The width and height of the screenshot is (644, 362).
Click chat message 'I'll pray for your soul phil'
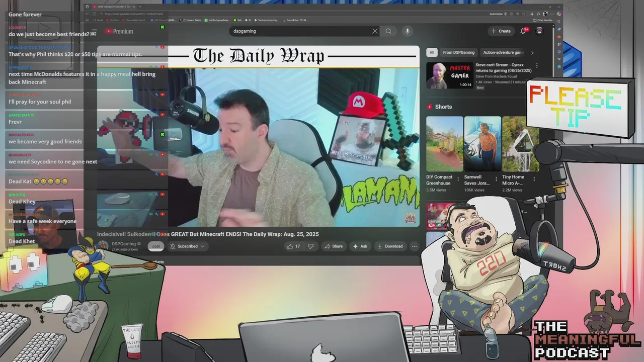[x=40, y=102]
